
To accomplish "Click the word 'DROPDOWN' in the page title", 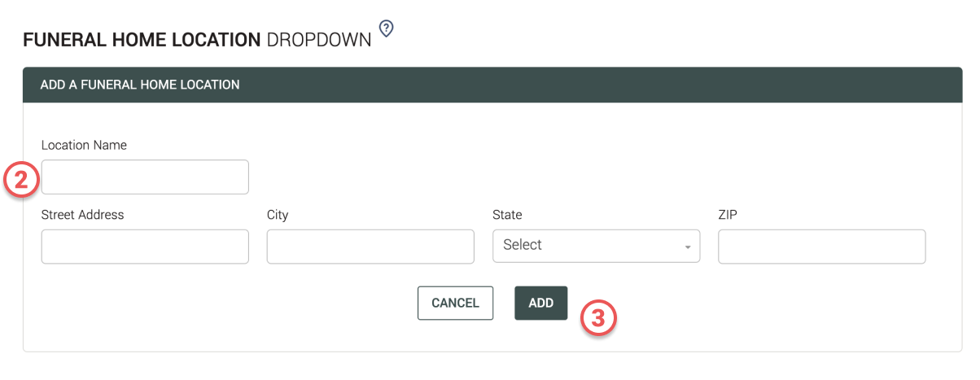I will [x=318, y=40].
